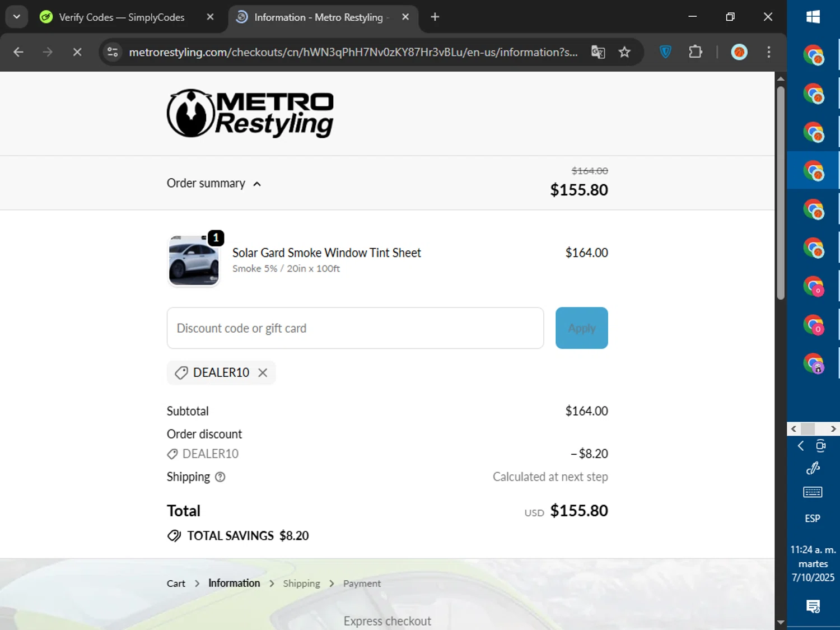Click the Meet Now camera tray icon

(x=821, y=446)
